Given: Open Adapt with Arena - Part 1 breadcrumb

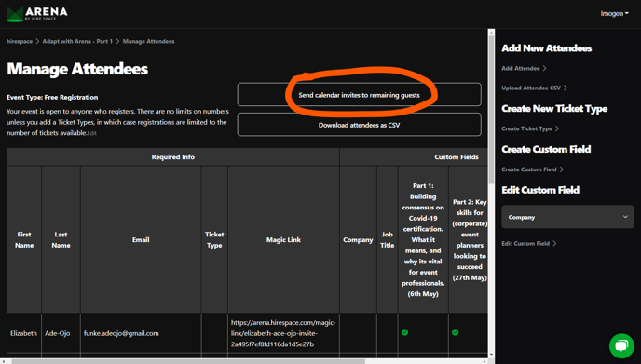Looking at the screenshot, I should [x=77, y=41].
